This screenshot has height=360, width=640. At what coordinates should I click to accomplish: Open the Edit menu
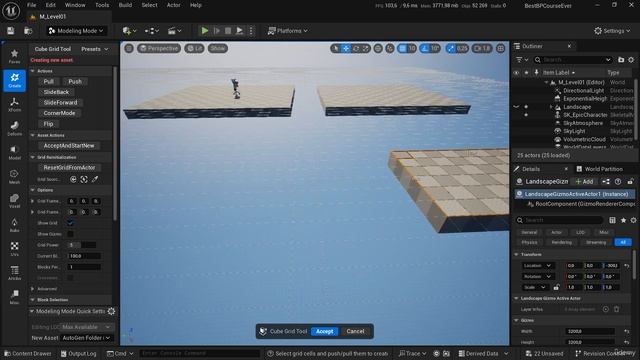point(51,5)
